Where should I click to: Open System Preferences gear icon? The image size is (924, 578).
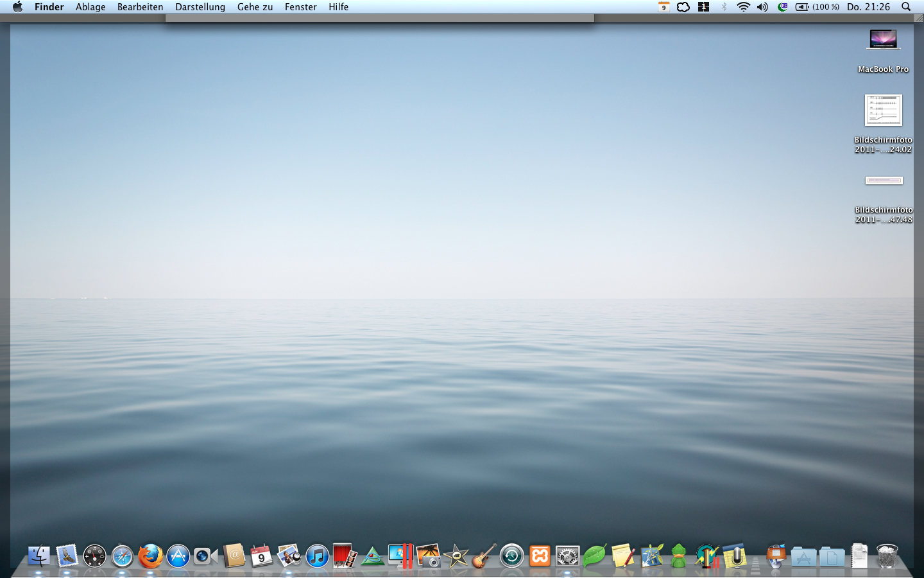tap(567, 556)
